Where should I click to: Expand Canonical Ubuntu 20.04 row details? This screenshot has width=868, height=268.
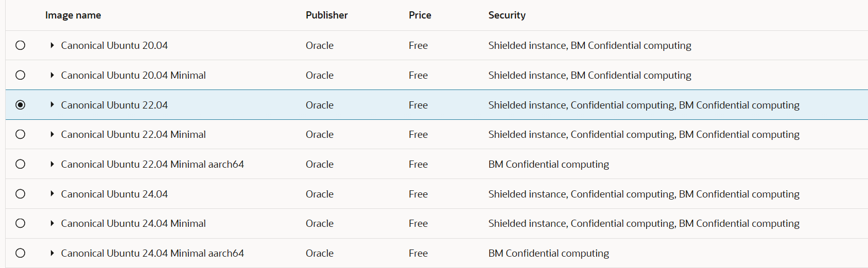pos(52,45)
